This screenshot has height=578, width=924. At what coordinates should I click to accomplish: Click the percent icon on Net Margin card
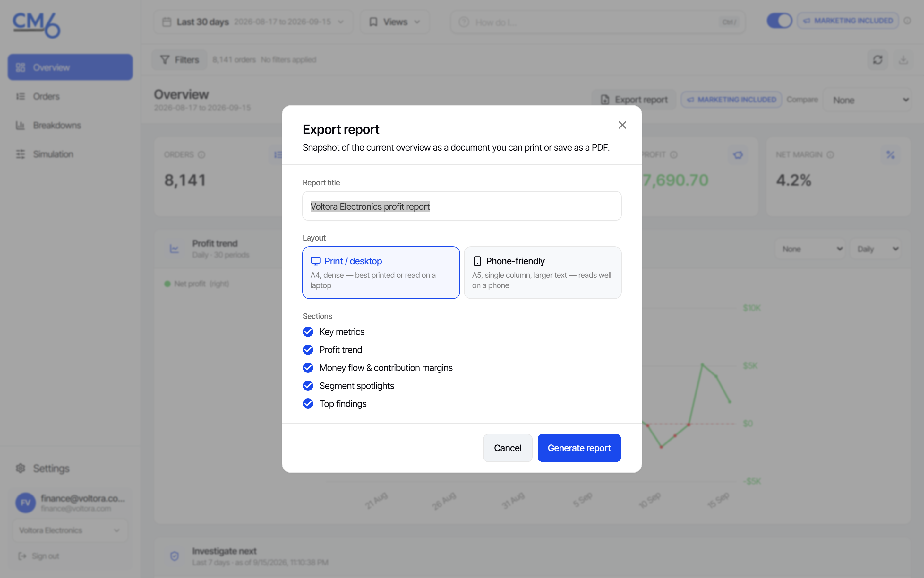click(x=890, y=154)
